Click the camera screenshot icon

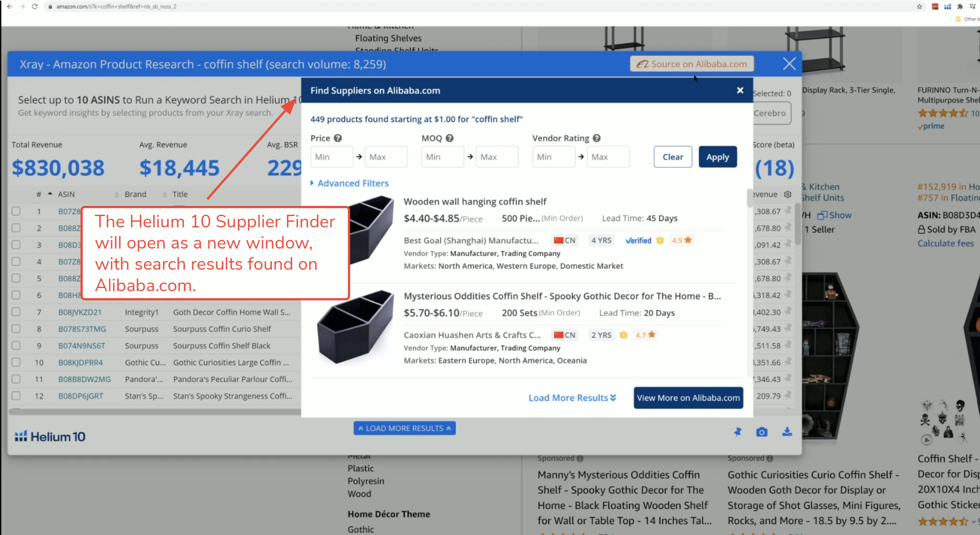pyautogui.click(x=761, y=432)
